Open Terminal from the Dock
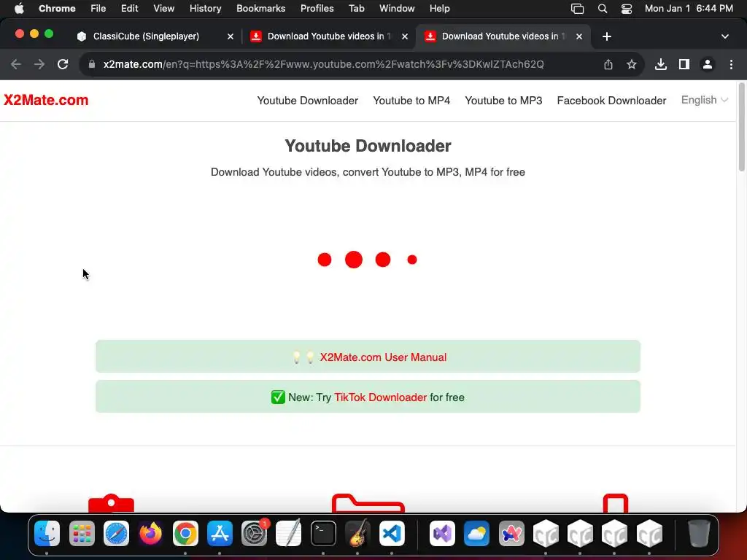Viewport: 747px width, 560px height. (323, 533)
